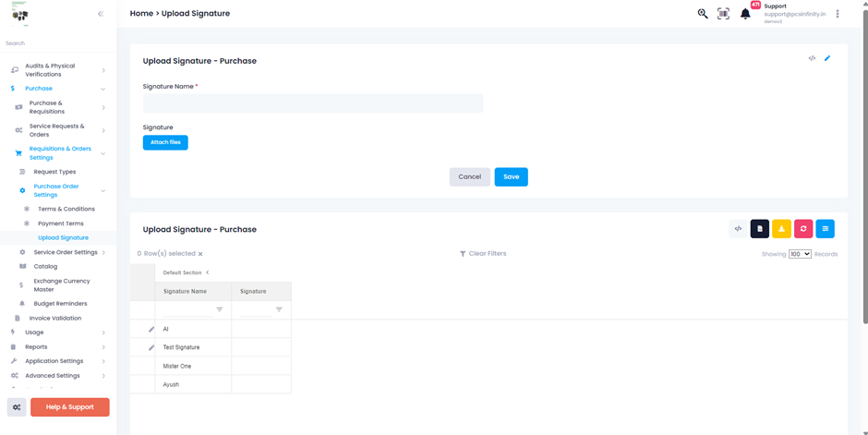Edit the Test Signature row with pencil
The image size is (868, 435).
tap(151, 347)
